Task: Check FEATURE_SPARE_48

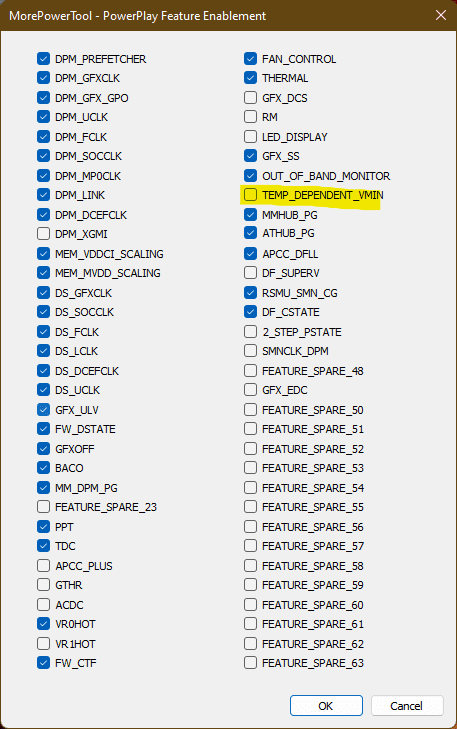Action: click(250, 371)
